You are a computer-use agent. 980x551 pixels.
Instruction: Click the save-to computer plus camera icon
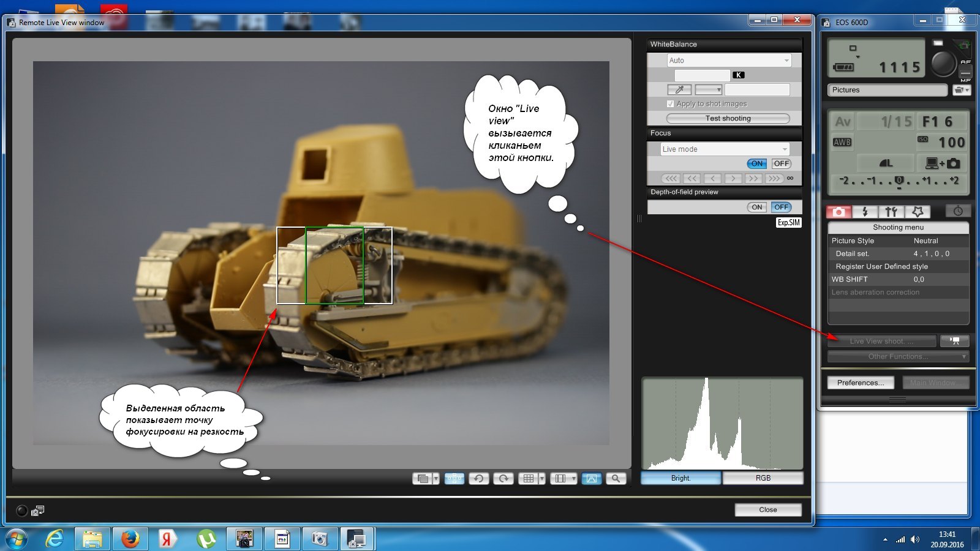[x=943, y=163]
